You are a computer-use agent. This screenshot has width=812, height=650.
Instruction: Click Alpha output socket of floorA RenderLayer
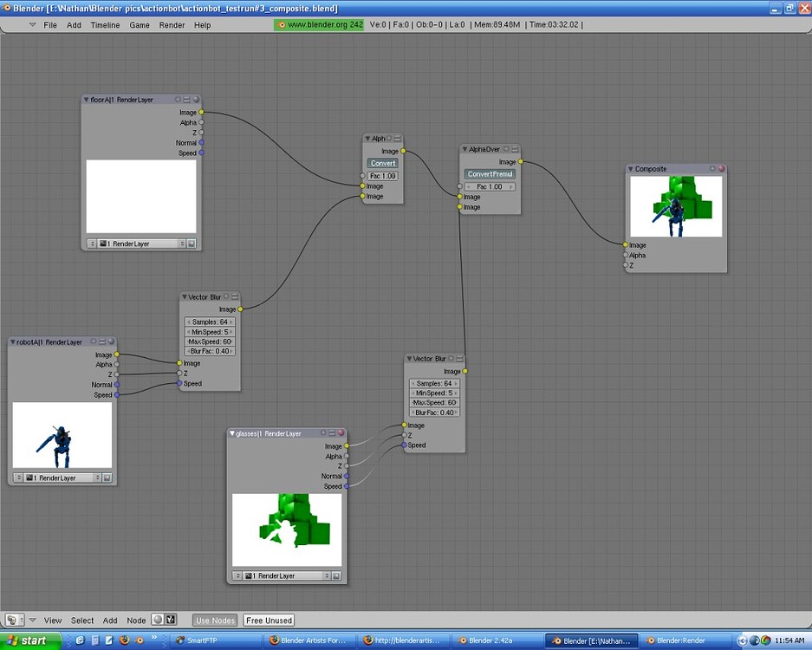coord(201,122)
